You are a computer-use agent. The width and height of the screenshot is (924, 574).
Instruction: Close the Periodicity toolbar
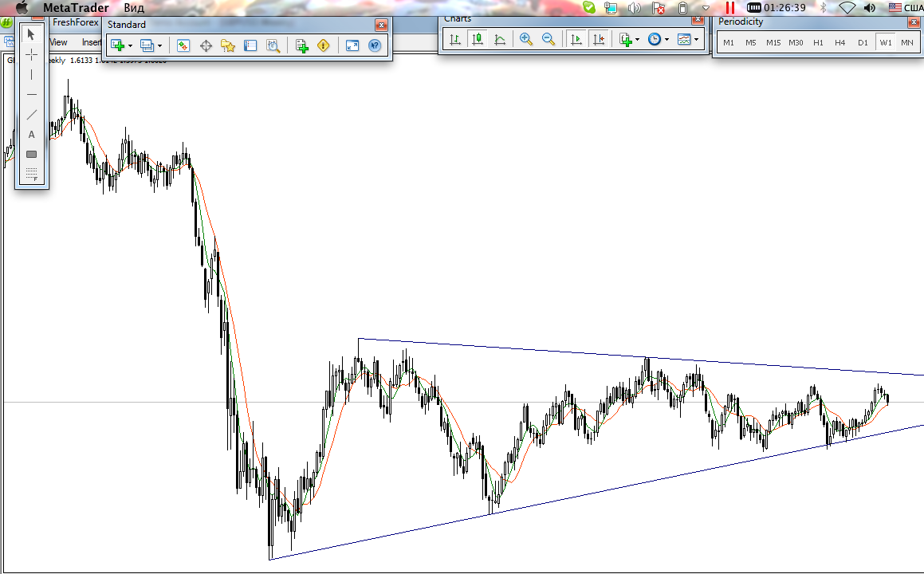click(x=914, y=22)
